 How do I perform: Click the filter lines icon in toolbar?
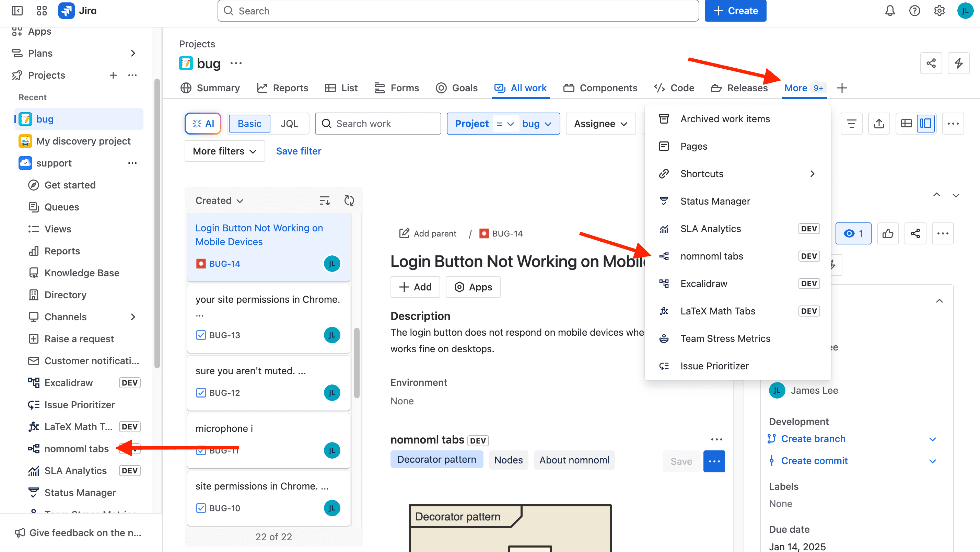click(x=851, y=124)
